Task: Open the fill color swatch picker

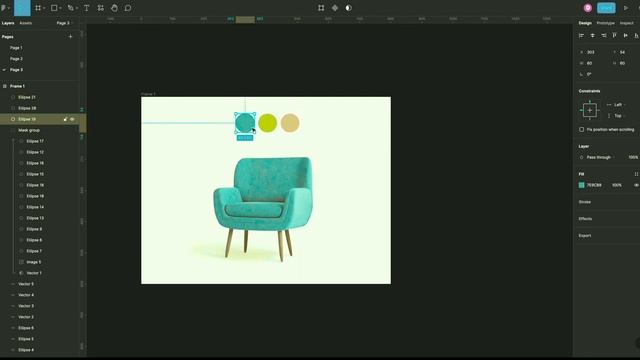Action: (582, 185)
